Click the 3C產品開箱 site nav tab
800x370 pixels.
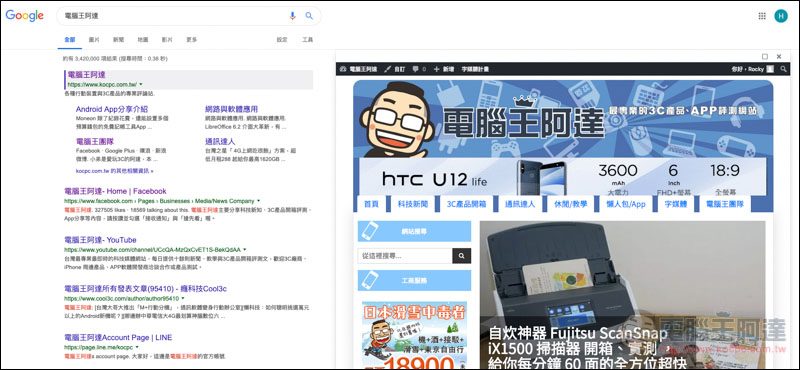(x=467, y=204)
